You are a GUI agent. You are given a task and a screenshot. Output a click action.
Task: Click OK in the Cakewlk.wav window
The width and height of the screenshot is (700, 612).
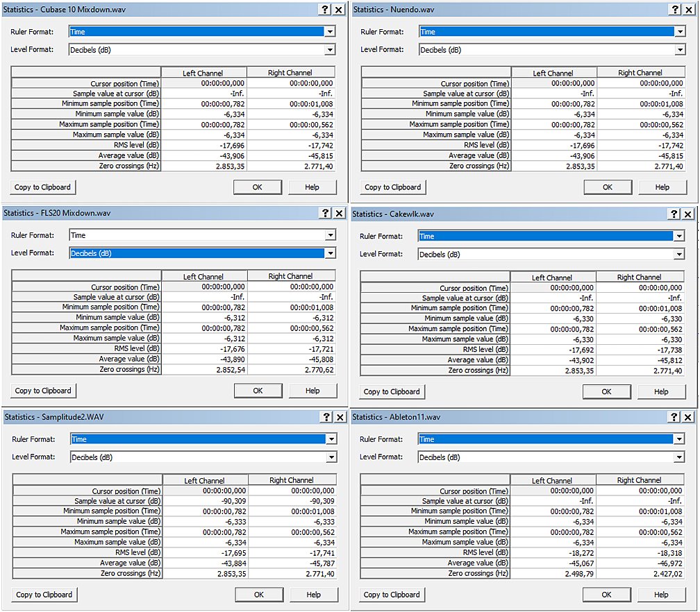(x=607, y=391)
